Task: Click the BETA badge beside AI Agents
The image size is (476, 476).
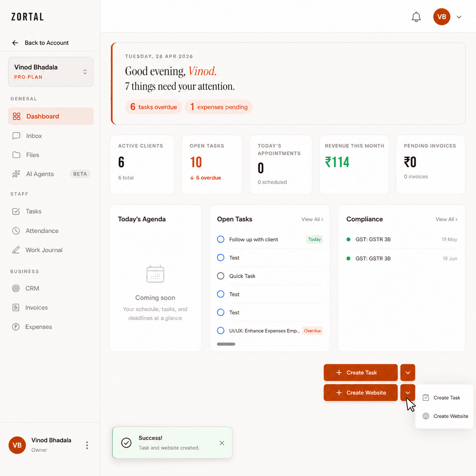Action: click(x=80, y=174)
